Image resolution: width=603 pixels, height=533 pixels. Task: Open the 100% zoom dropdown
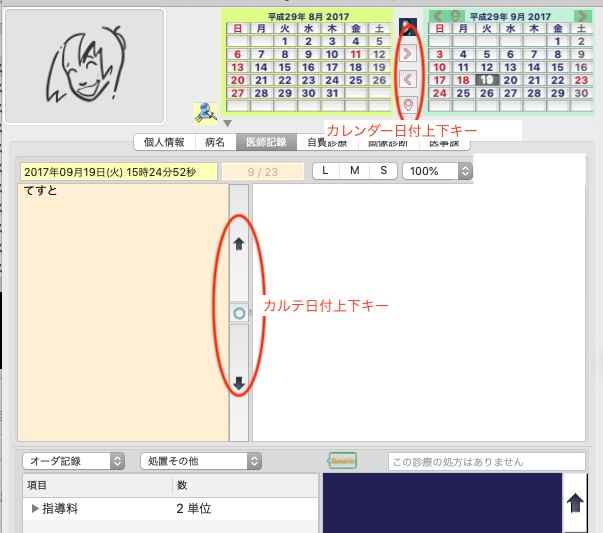click(x=437, y=171)
